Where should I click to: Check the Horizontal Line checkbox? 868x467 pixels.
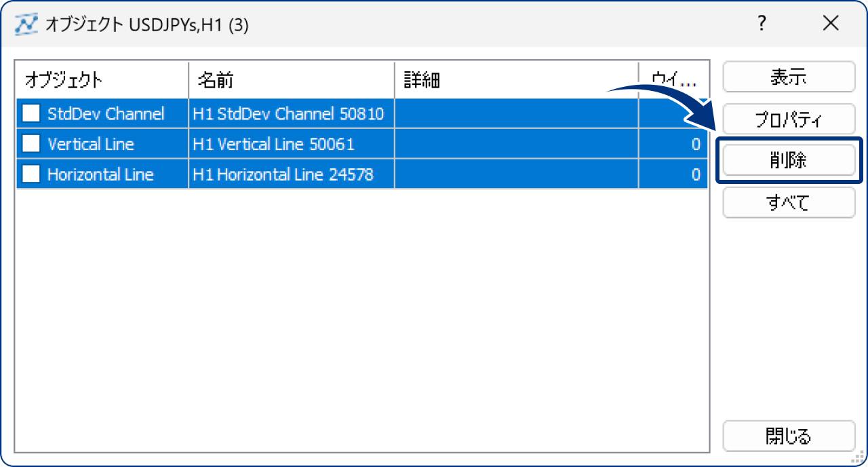31,174
